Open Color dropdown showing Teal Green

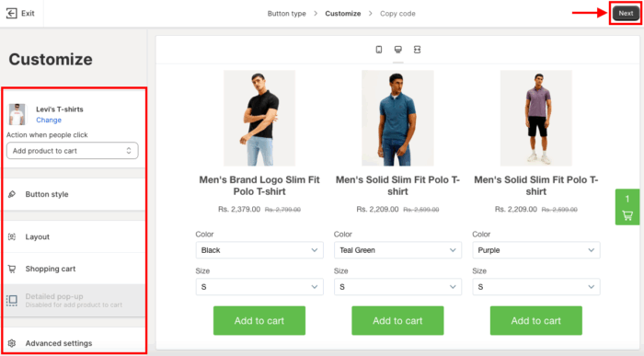point(397,250)
